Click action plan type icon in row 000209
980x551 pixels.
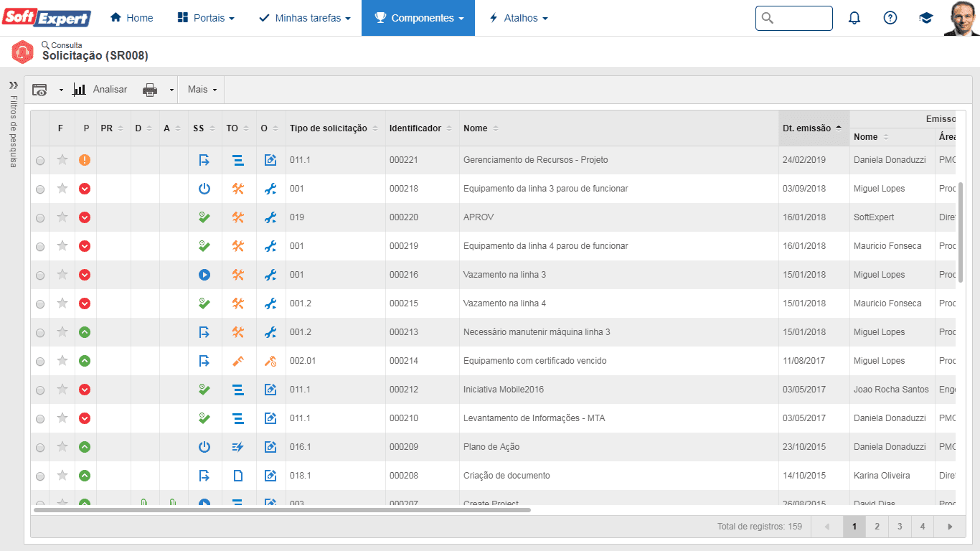(x=238, y=447)
